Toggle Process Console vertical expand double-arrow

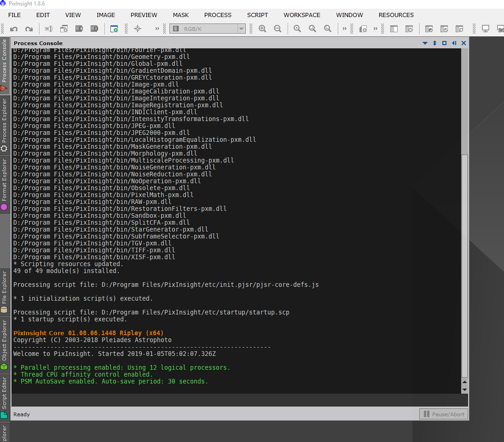tap(434, 43)
